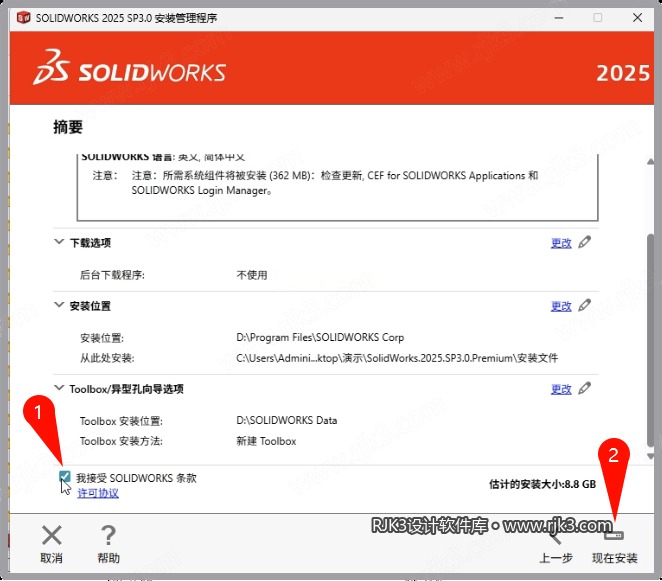Toggle 我接受 SOLIDWORKS 条款 checkbox
Image resolution: width=662 pixels, height=581 pixels.
point(65,477)
